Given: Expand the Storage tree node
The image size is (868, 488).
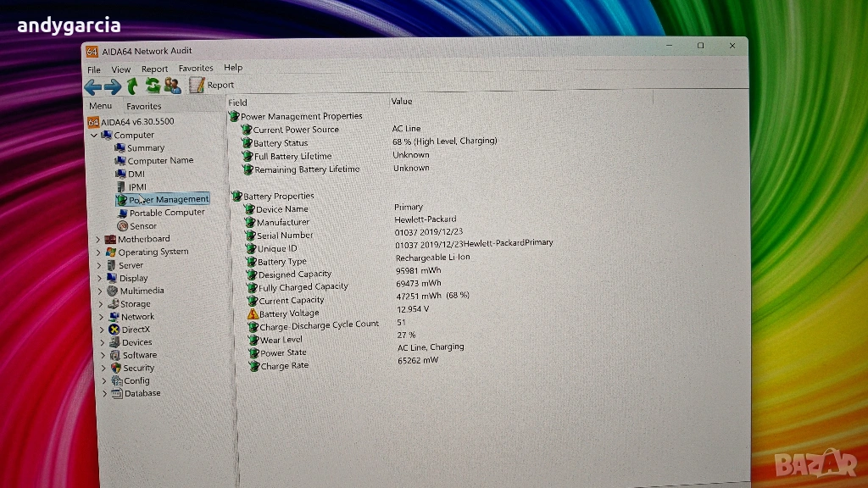Looking at the screenshot, I should click(x=103, y=304).
